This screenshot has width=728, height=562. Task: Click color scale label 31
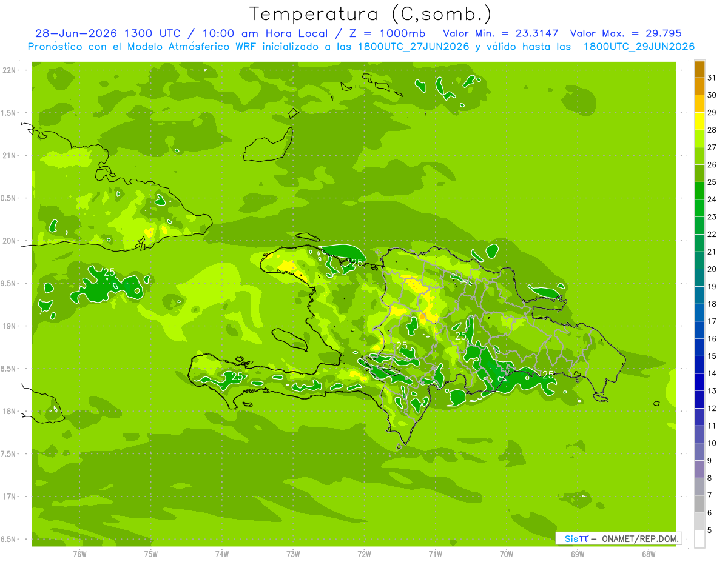pyautogui.click(x=712, y=78)
